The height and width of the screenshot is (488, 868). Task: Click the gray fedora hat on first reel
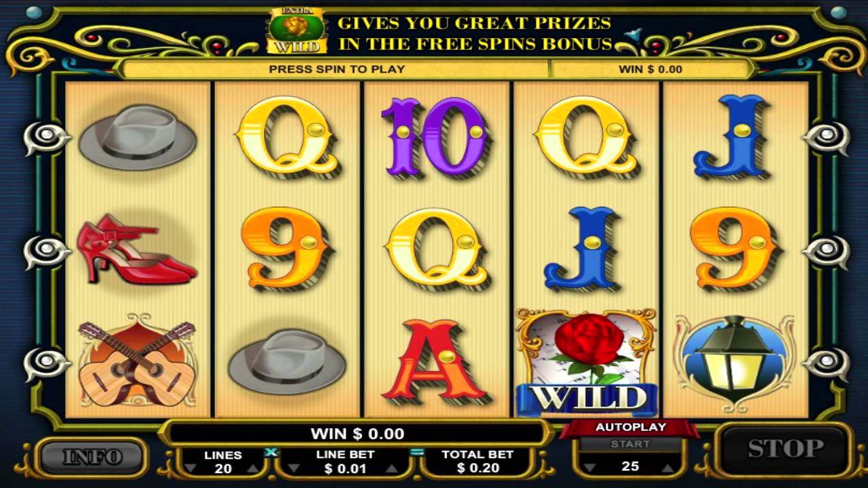pos(138,136)
